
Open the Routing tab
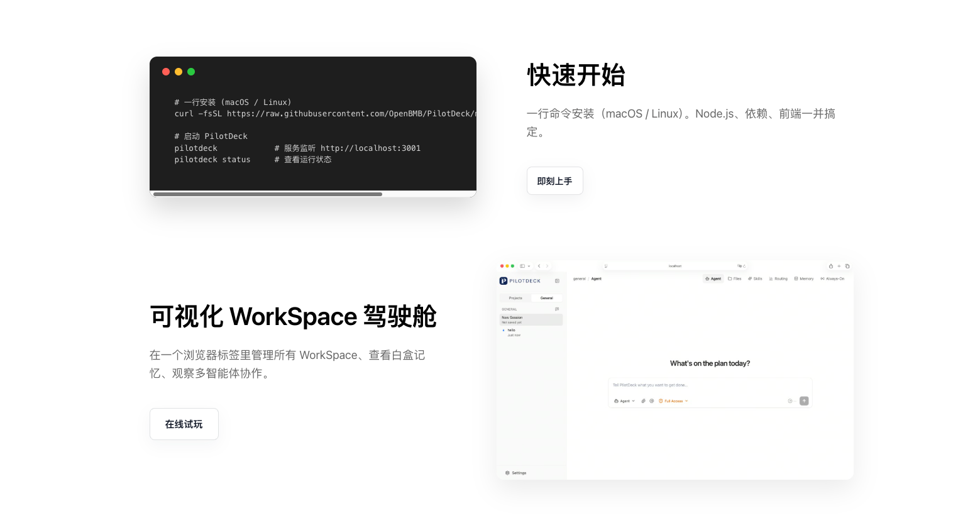778,279
